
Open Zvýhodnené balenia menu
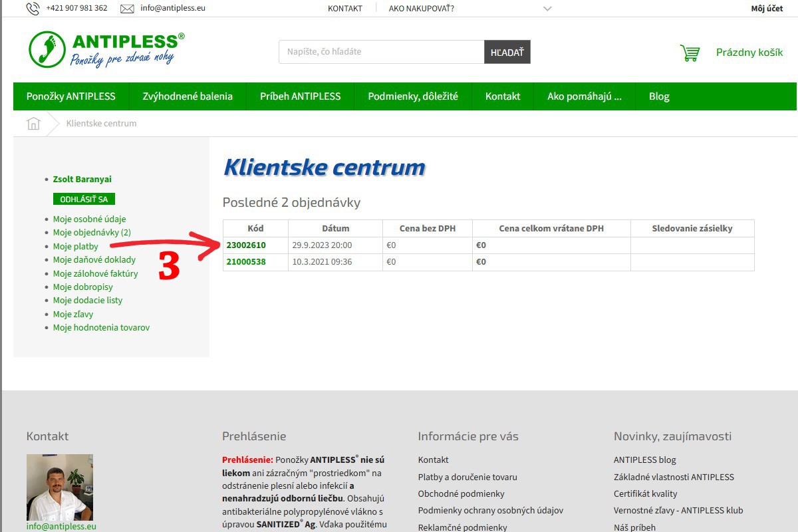[188, 96]
